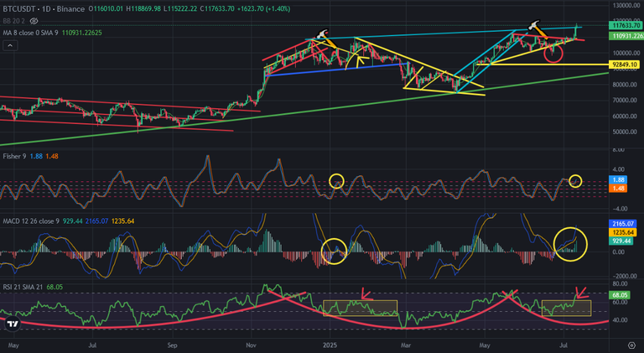Click open value O116010.01 in header
Image resolution: width=644 pixels, height=353 pixels.
[x=106, y=8]
